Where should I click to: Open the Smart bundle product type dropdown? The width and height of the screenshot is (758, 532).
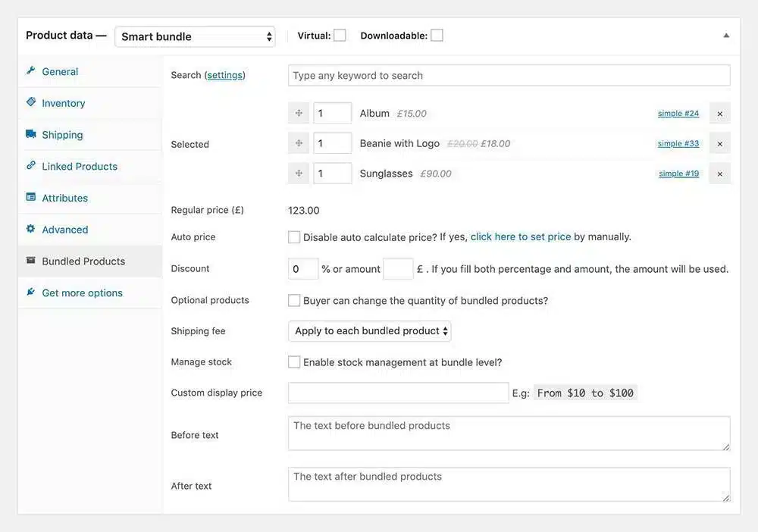(195, 36)
